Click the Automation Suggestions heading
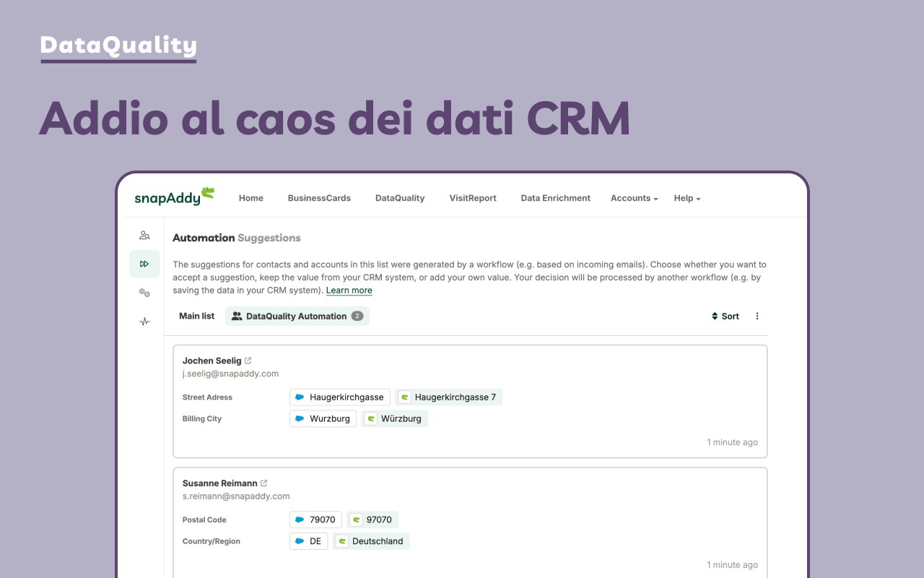 pos(237,238)
